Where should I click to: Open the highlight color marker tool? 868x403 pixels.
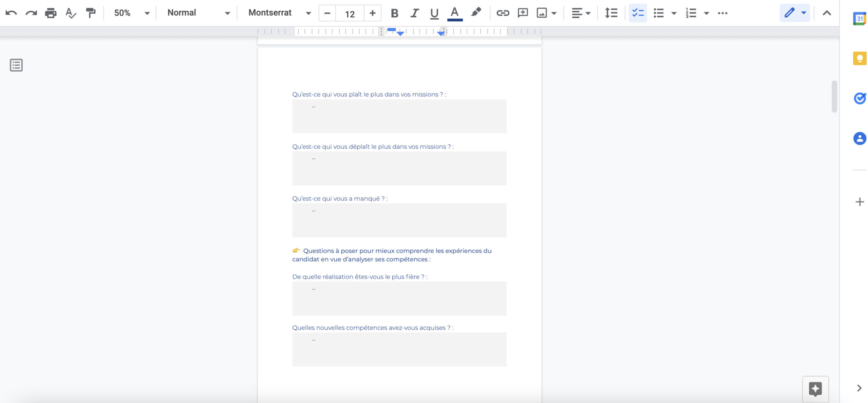click(x=476, y=13)
